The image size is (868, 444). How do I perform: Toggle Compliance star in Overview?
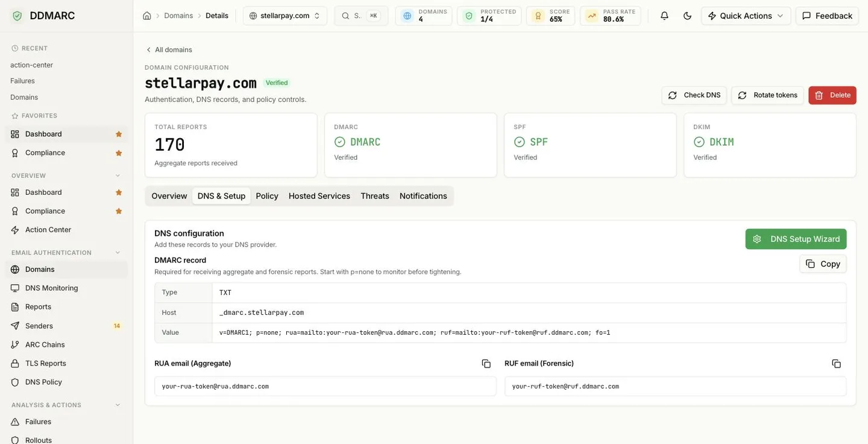(119, 211)
